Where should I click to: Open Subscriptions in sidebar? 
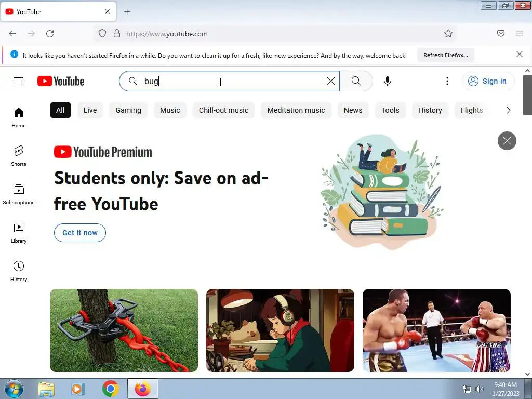tap(19, 195)
